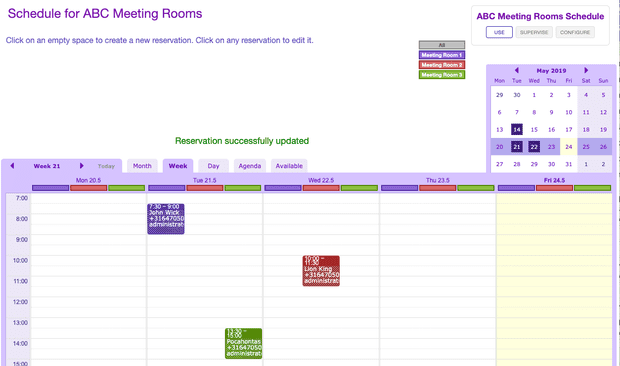The height and width of the screenshot is (366, 620).
Task: Show next month in mini calendar
Action: coord(586,70)
